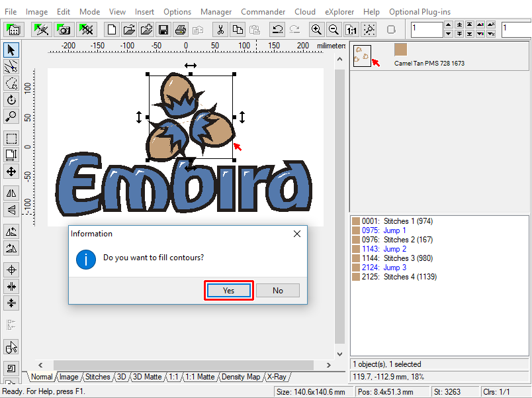Mirror the design horizontally
This screenshot has height=398, width=532.
11,193
